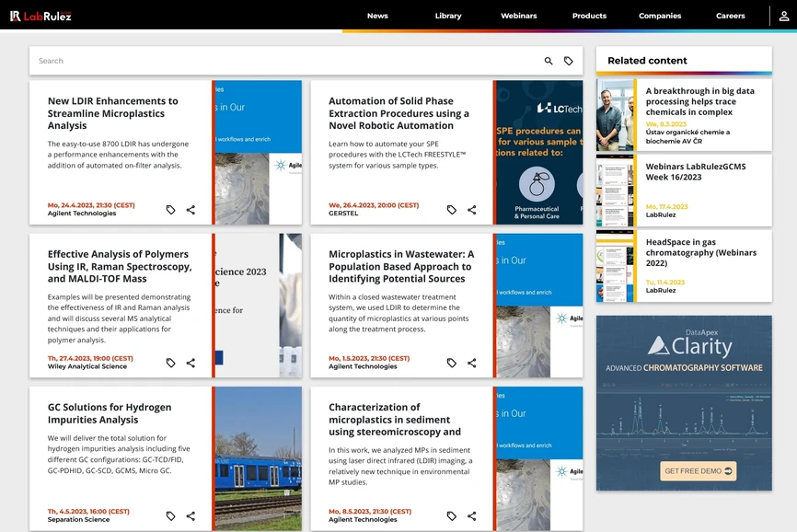Click tag icon on Automation of Solid Phase card
This screenshot has height=532, width=797.
(x=451, y=210)
